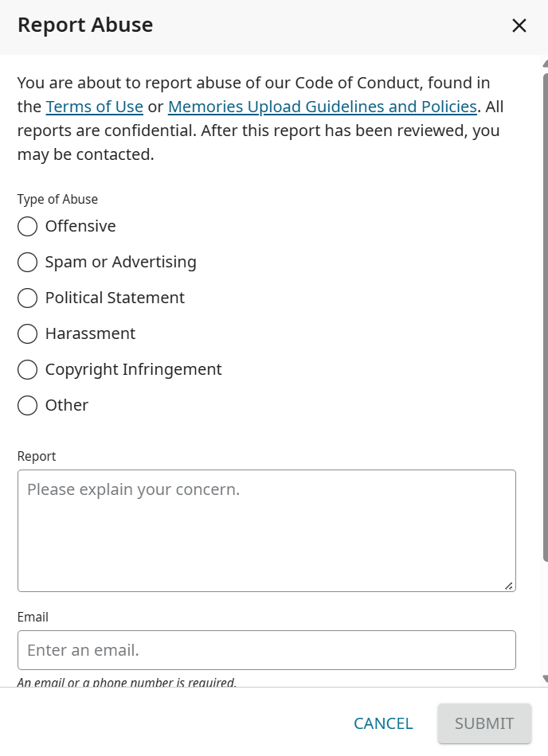Focus the Email input field

pyautogui.click(x=266, y=650)
